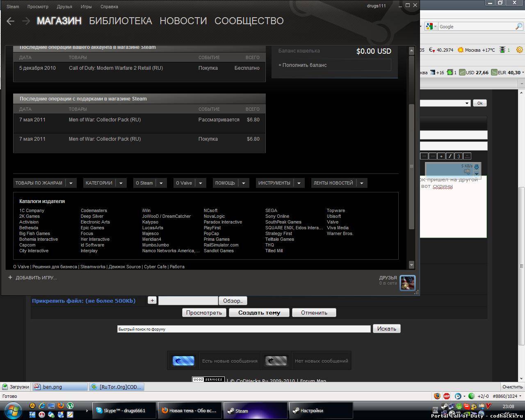This screenshot has width=525, height=420.
Task: Click Steam's back navigation arrow
Action: pos(11,21)
